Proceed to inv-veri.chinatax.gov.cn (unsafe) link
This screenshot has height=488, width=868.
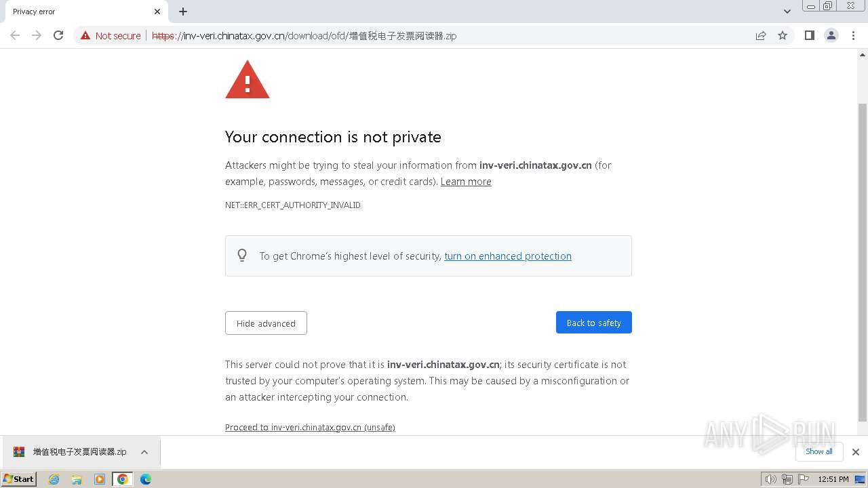(310, 428)
